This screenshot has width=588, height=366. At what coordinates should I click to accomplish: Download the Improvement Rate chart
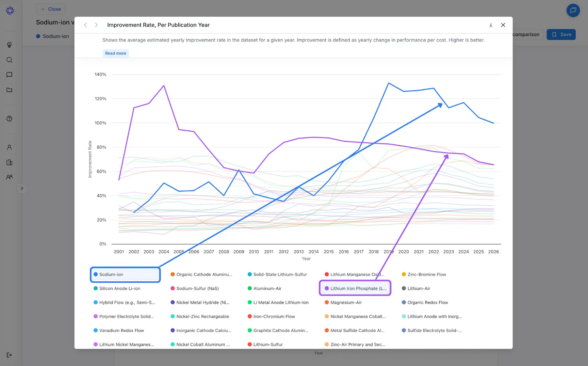(491, 25)
